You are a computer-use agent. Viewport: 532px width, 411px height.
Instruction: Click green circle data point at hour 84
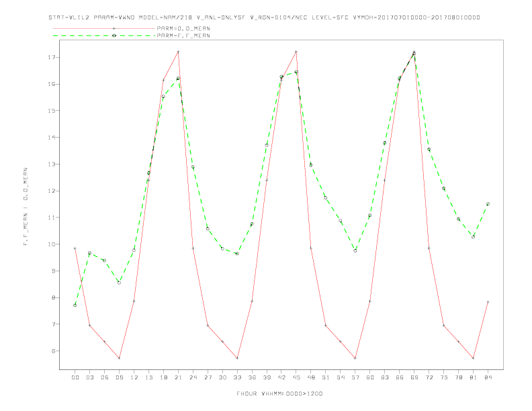[x=488, y=203]
